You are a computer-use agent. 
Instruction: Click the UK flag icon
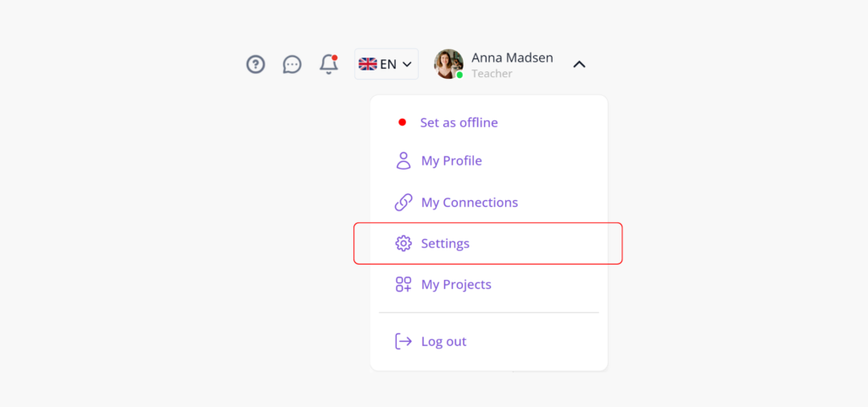click(x=368, y=64)
